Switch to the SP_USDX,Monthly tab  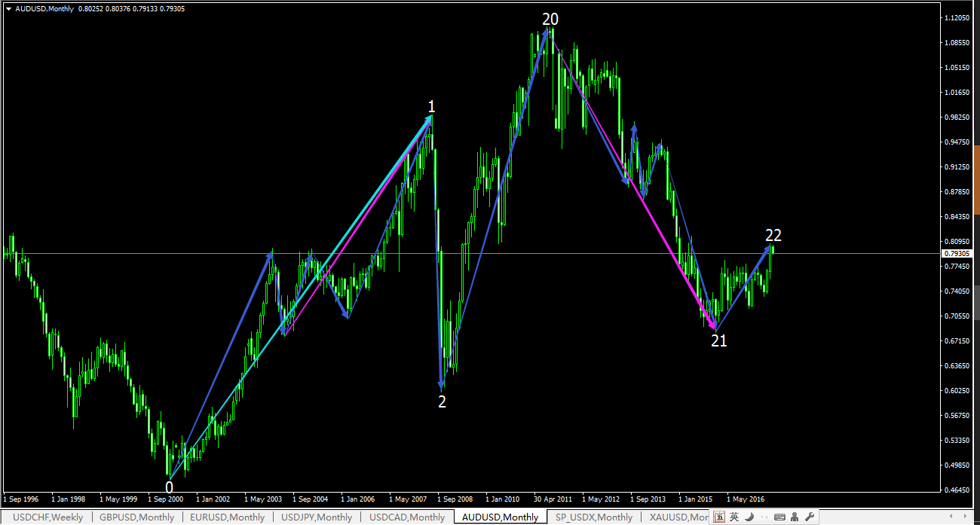pos(593,517)
